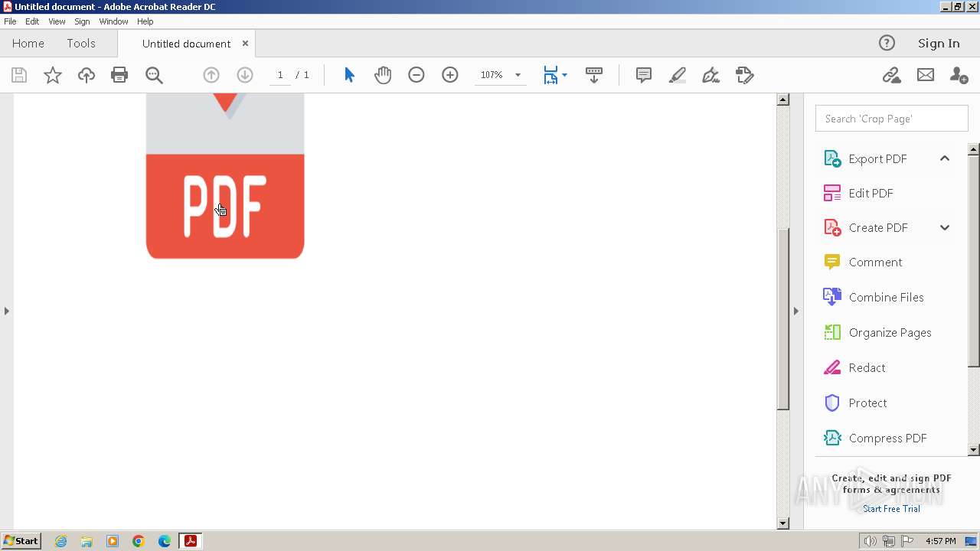Launch Internet Explorer from taskbar
Viewport: 980px width, 551px height.
click(x=60, y=541)
